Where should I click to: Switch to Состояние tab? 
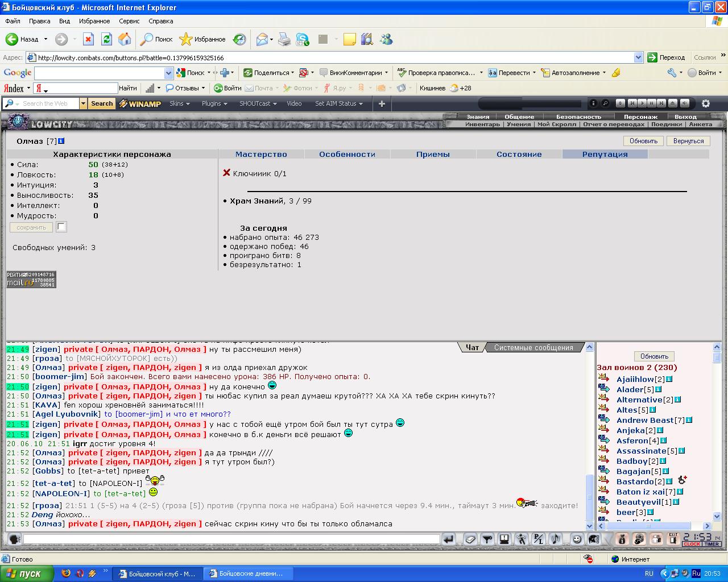[519, 154]
